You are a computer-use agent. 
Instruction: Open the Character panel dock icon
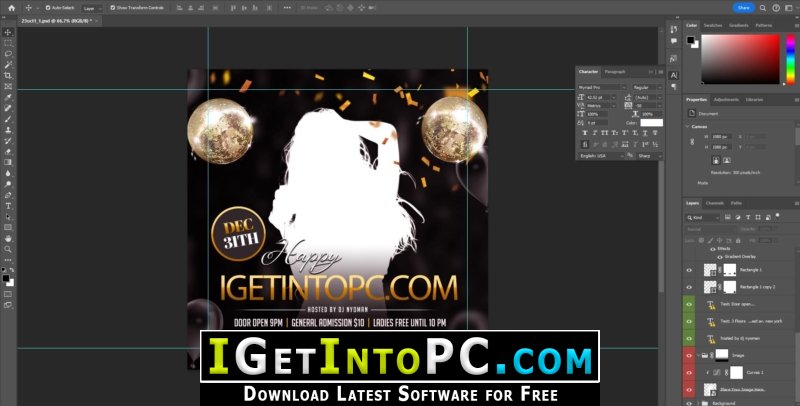click(673, 75)
